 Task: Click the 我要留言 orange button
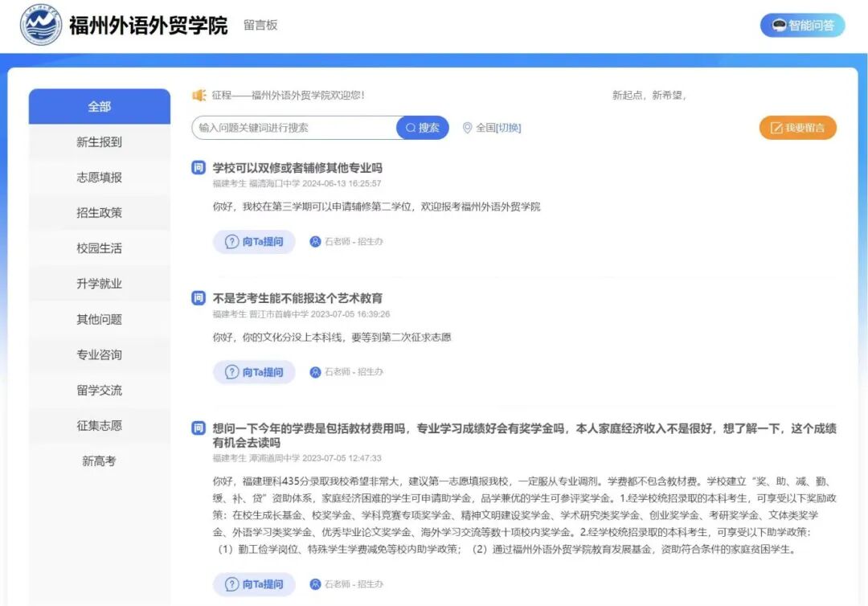point(798,128)
